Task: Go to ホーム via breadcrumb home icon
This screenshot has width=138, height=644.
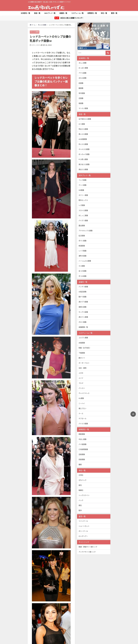Action: tap(33, 25)
